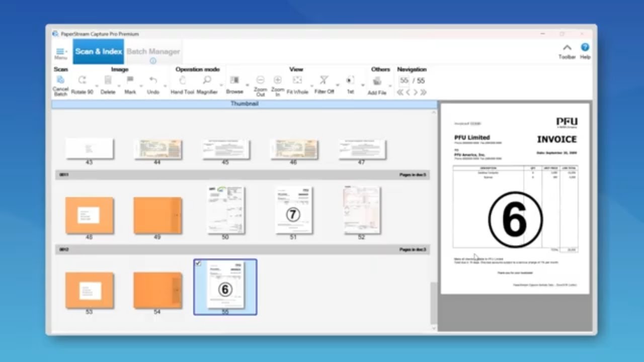Expand the Undo dropdown arrow
The height and width of the screenshot is (362, 644).
pos(165,85)
